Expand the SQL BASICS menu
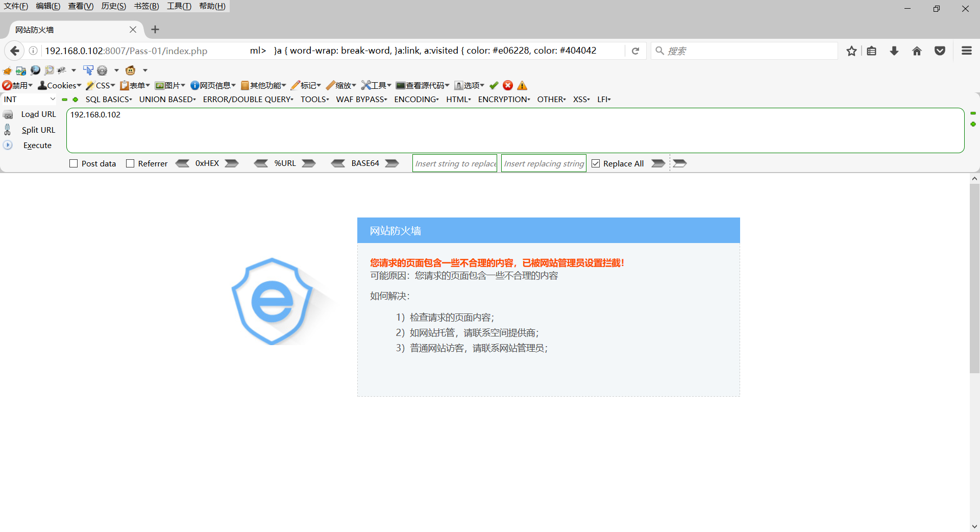Viewport: 980px width, 532px height. coord(108,99)
